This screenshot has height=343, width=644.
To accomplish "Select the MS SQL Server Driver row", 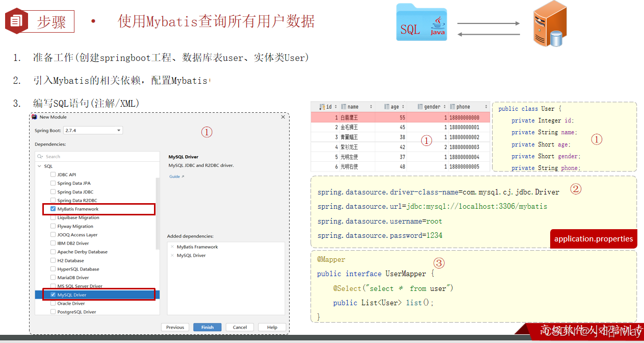I will (97, 286).
